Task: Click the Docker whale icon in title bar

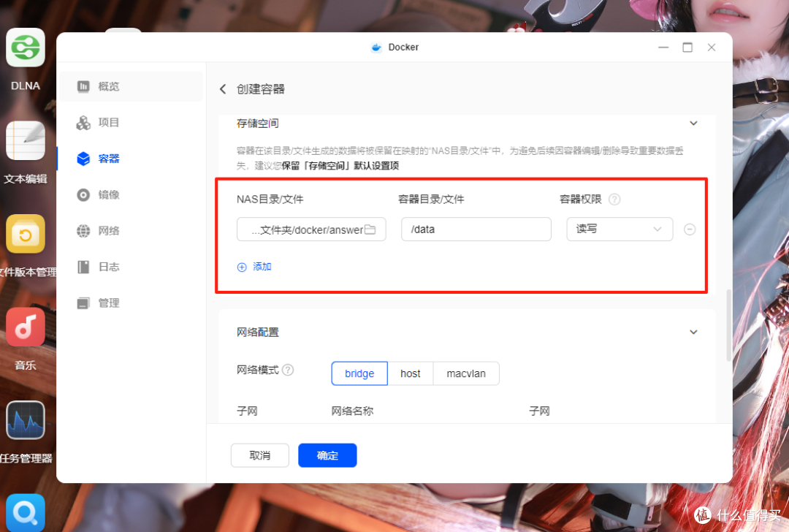Action: [376, 47]
